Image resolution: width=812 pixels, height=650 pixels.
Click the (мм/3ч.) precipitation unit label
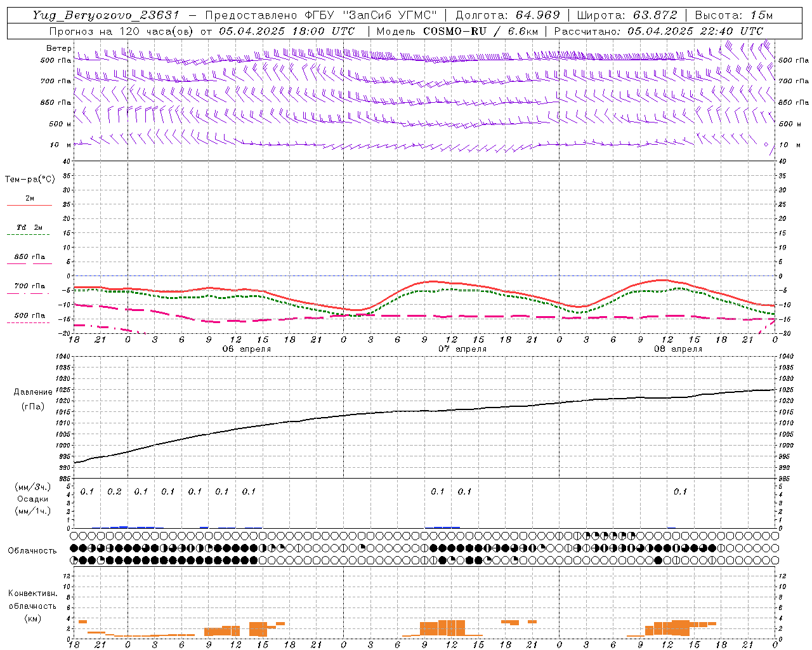point(33,487)
